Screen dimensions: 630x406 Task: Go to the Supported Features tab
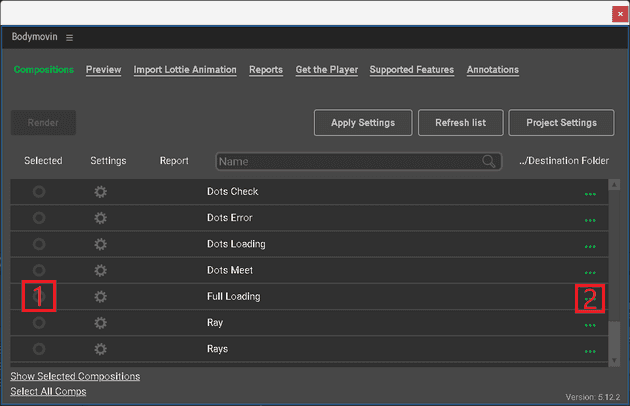coord(411,70)
